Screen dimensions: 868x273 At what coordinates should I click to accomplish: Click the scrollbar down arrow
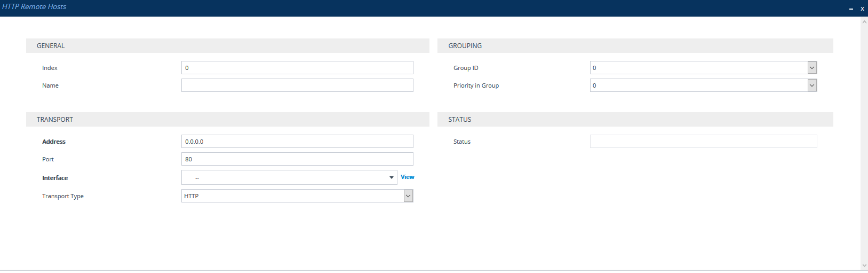[x=864, y=266]
